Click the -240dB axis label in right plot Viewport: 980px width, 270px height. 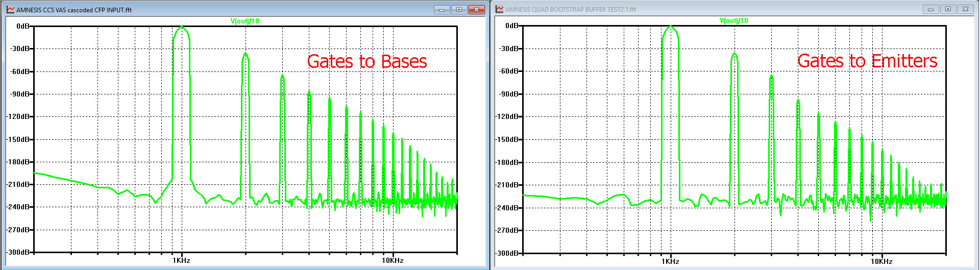point(507,208)
